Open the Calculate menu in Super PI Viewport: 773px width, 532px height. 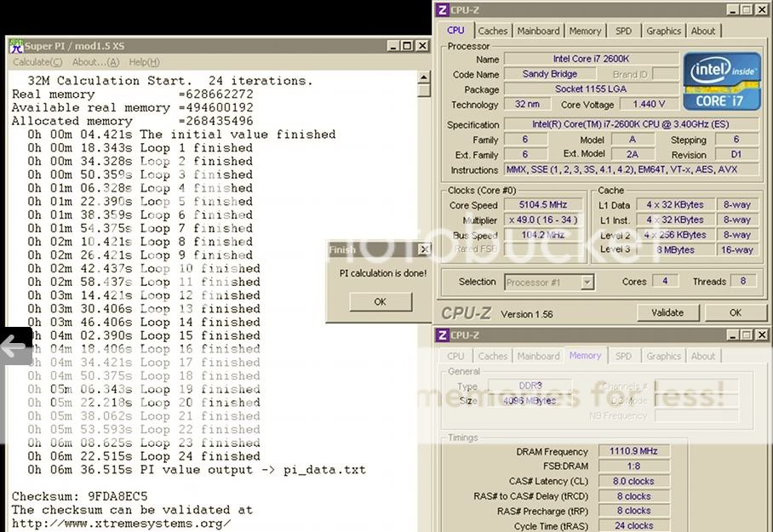coord(37,62)
